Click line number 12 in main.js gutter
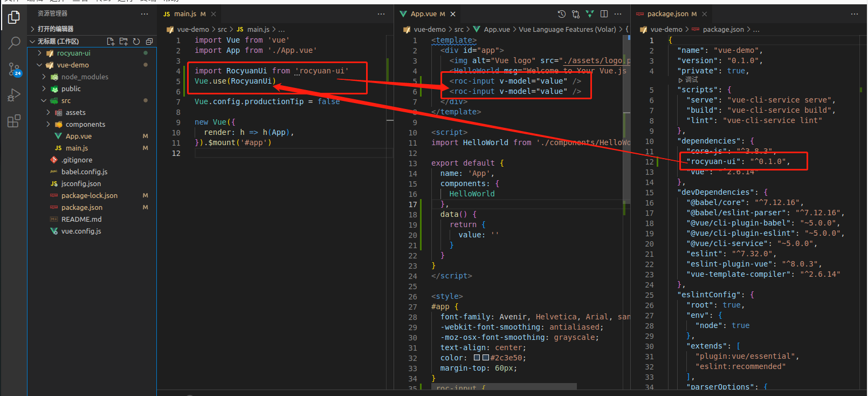Image resolution: width=868 pixels, height=396 pixels. [x=176, y=153]
